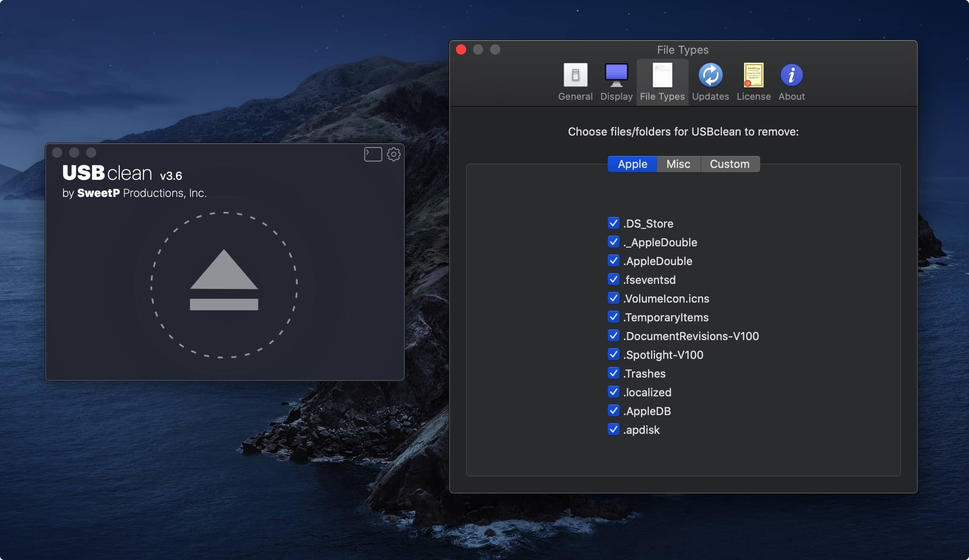The width and height of the screenshot is (969, 560).
Task: Toggle the .TemporaryItems checkbox
Action: (x=613, y=317)
